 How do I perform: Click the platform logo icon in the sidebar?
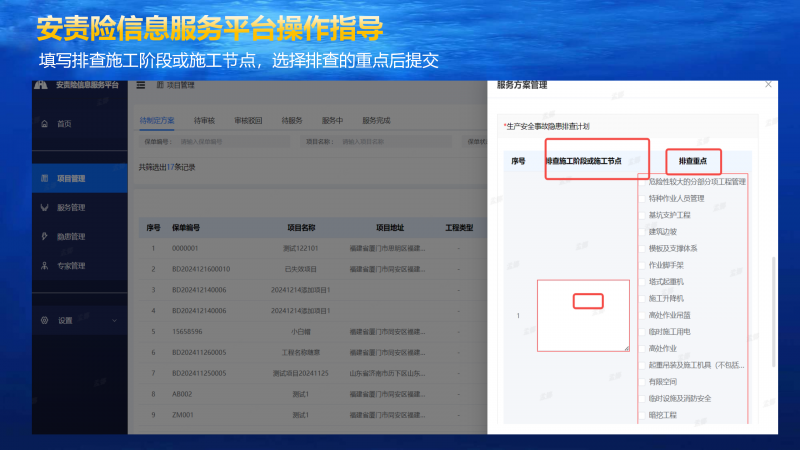[x=41, y=85]
